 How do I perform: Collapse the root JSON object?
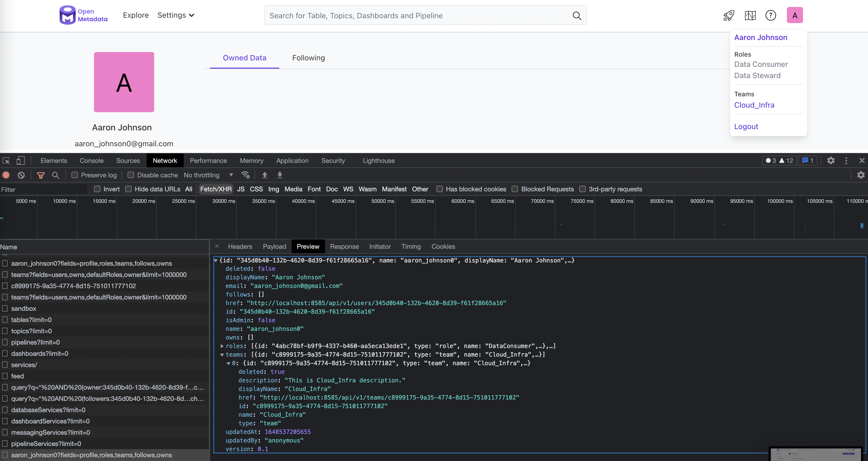[216, 260]
